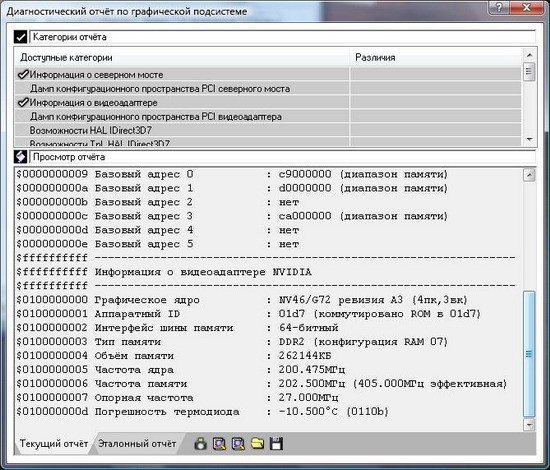Click category list scroll up arrow
The width and height of the screenshot is (550, 470).
click(x=530, y=55)
